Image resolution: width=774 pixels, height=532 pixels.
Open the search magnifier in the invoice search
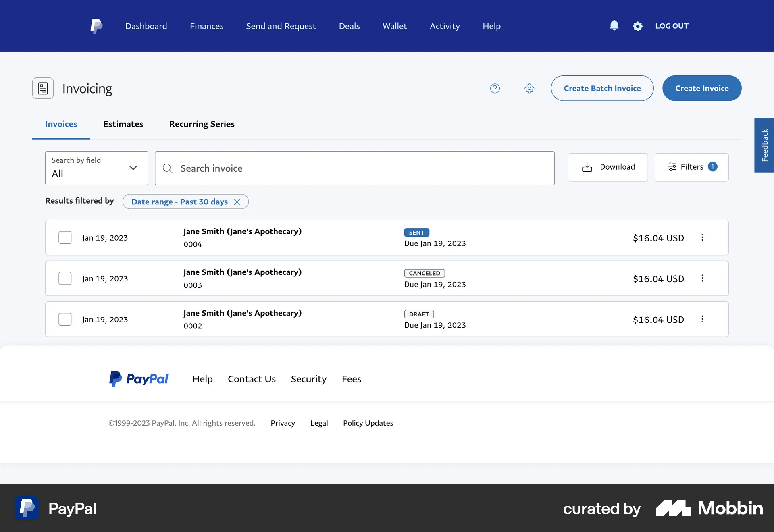pos(167,168)
